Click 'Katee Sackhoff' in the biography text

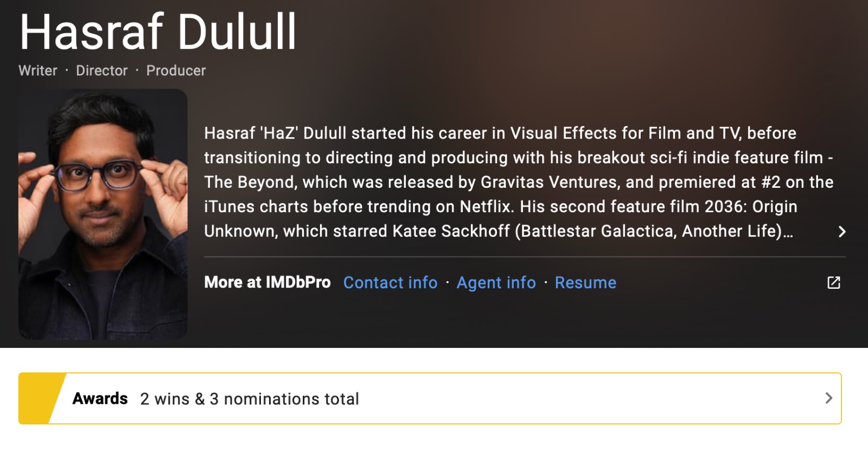tap(451, 231)
